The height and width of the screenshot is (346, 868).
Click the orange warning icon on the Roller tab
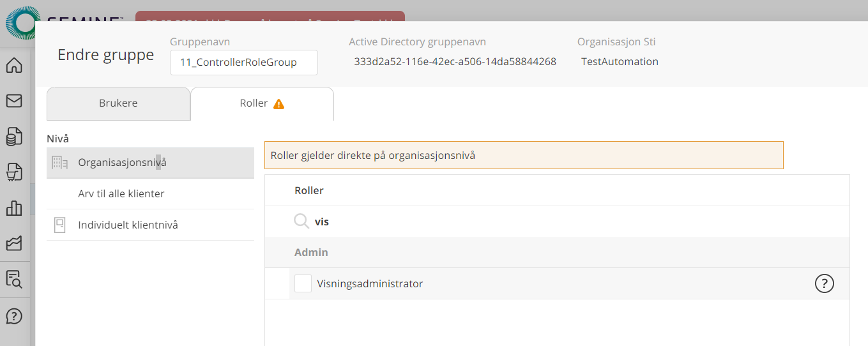pyautogui.click(x=278, y=104)
